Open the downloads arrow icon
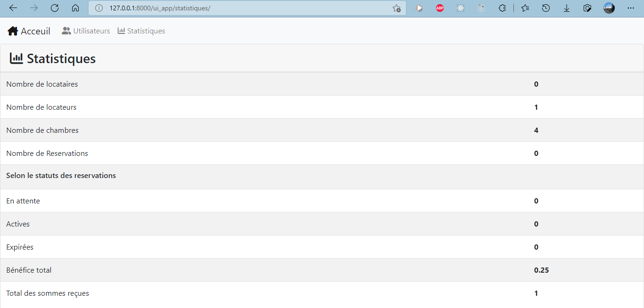The image size is (644, 308). point(567,8)
